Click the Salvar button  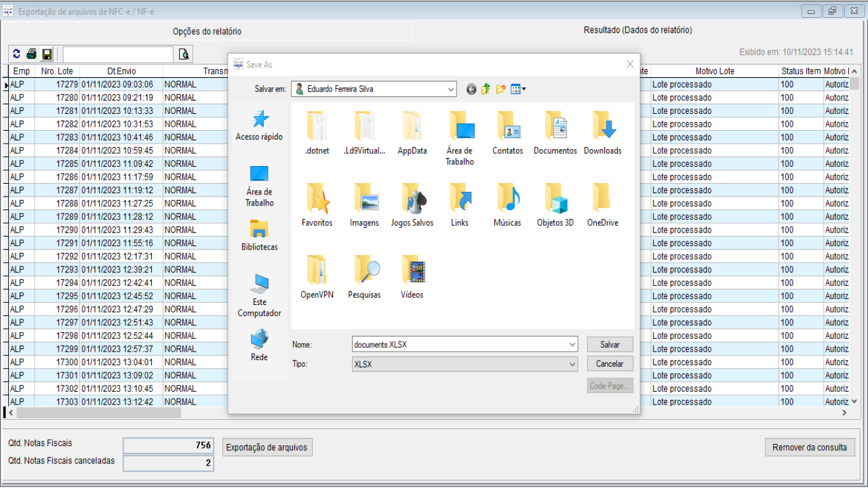click(610, 344)
